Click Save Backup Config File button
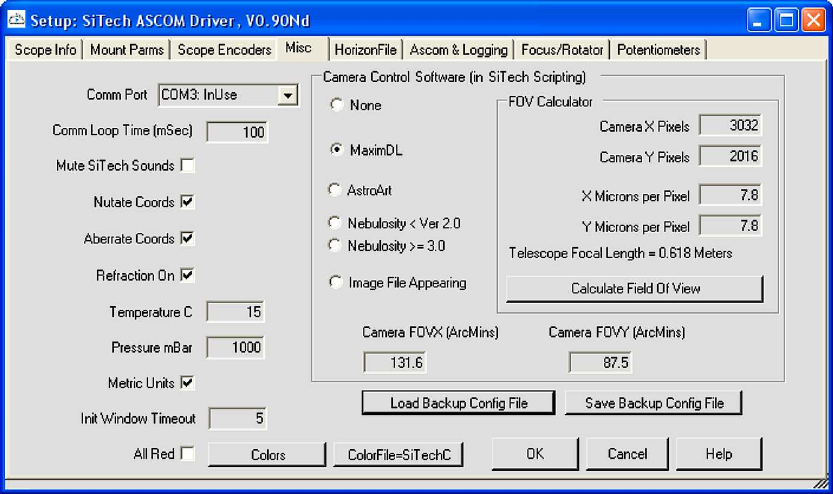Viewport: 833px width, 494px height. coord(654,403)
